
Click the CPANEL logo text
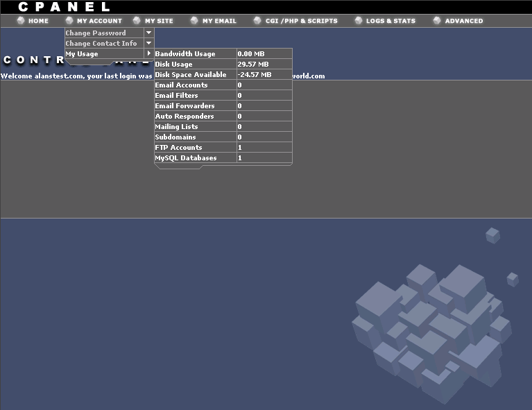[x=64, y=7]
